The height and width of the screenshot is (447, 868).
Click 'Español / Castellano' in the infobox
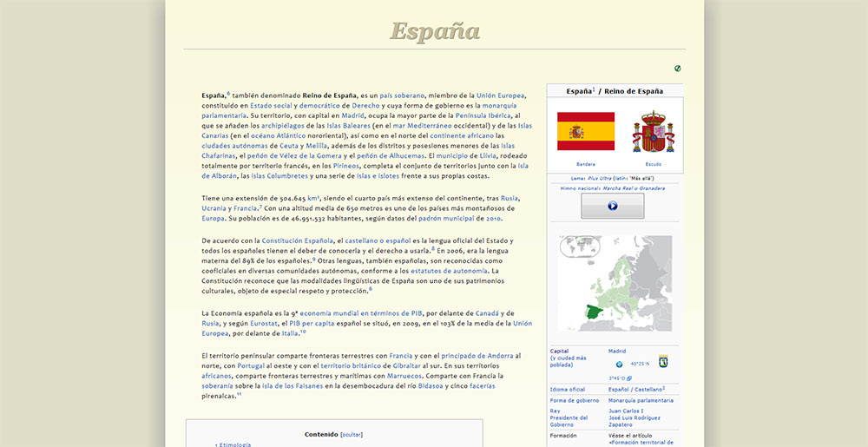(635, 390)
